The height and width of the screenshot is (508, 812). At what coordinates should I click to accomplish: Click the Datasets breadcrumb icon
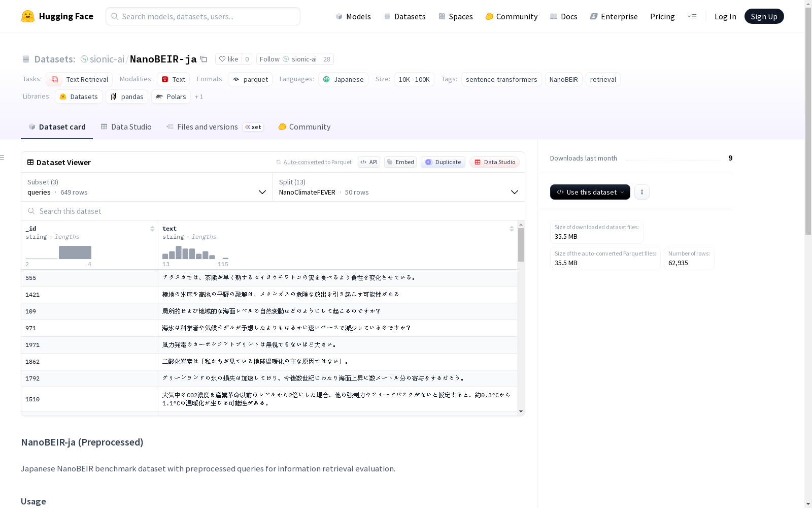pos(26,59)
